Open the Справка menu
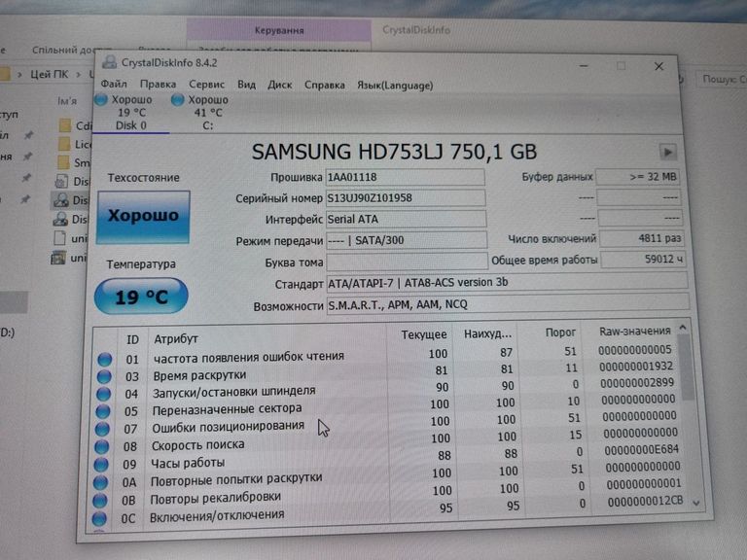The height and width of the screenshot is (560, 747). 325,86
